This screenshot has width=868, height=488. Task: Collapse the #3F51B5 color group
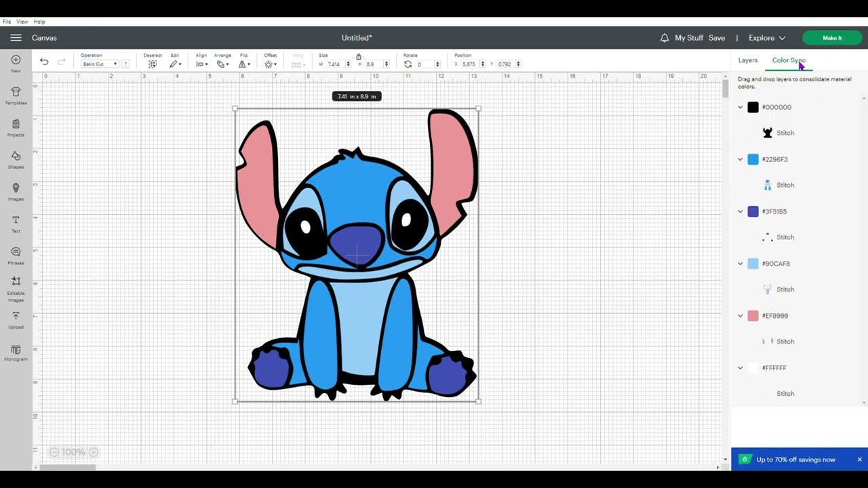741,211
